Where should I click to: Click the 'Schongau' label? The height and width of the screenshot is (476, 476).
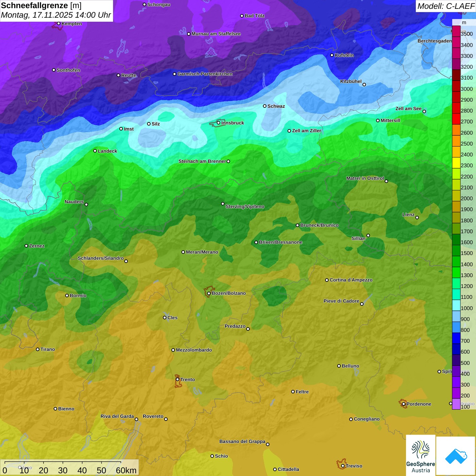pos(159,4)
